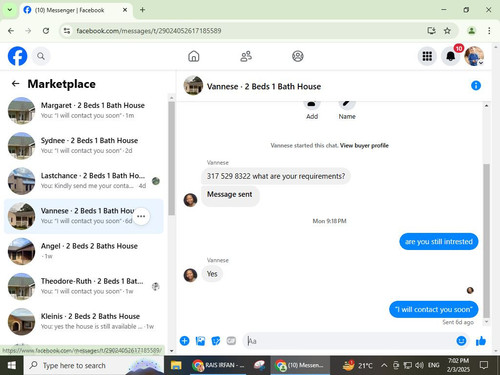
Task: Click the 'Yes' message bubble
Action: pyautogui.click(x=212, y=274)
